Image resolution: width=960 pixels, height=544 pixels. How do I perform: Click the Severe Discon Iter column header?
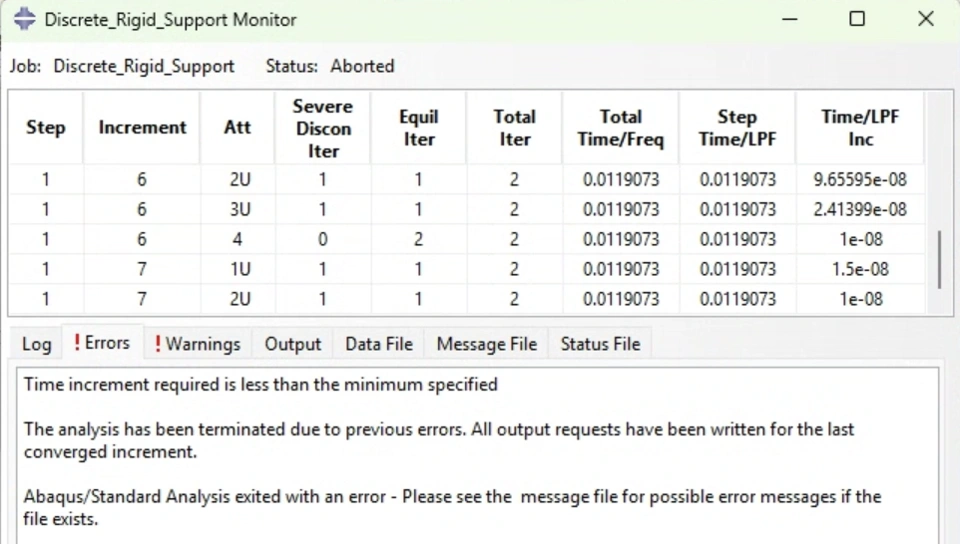point(323,128)
